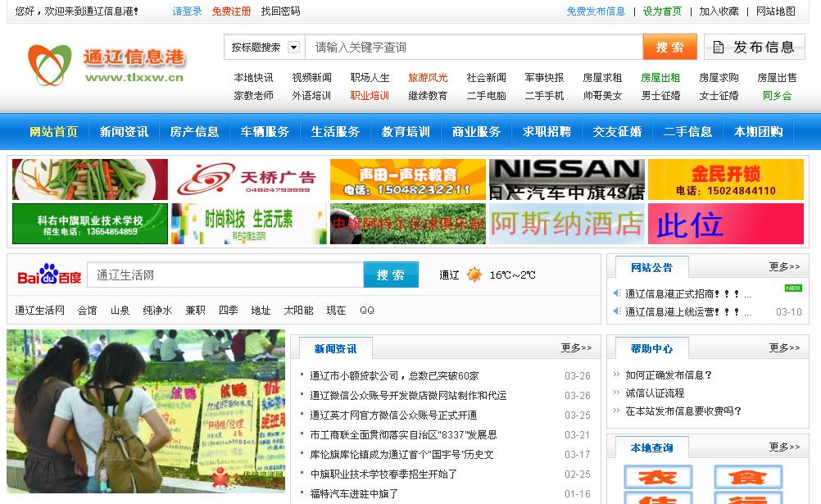Switch to the 本地查询 tab
The height and width of the screenshot is (504, 821).
coord(651,448)
